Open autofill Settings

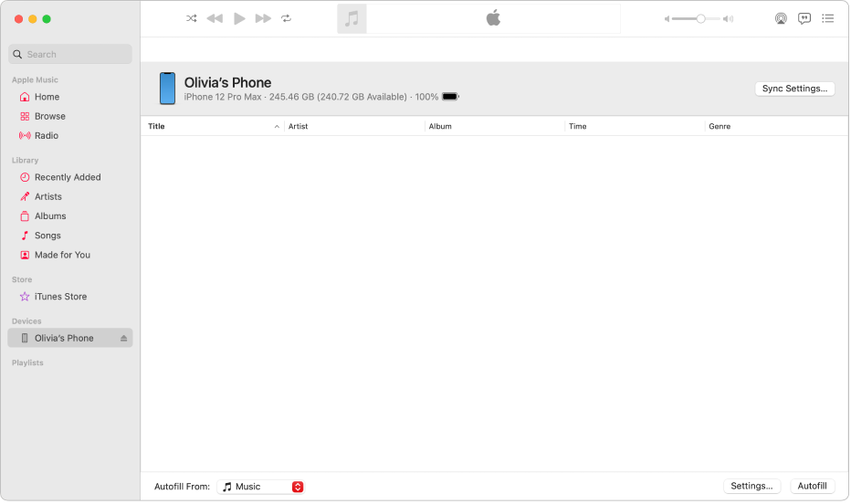(751, 486)
